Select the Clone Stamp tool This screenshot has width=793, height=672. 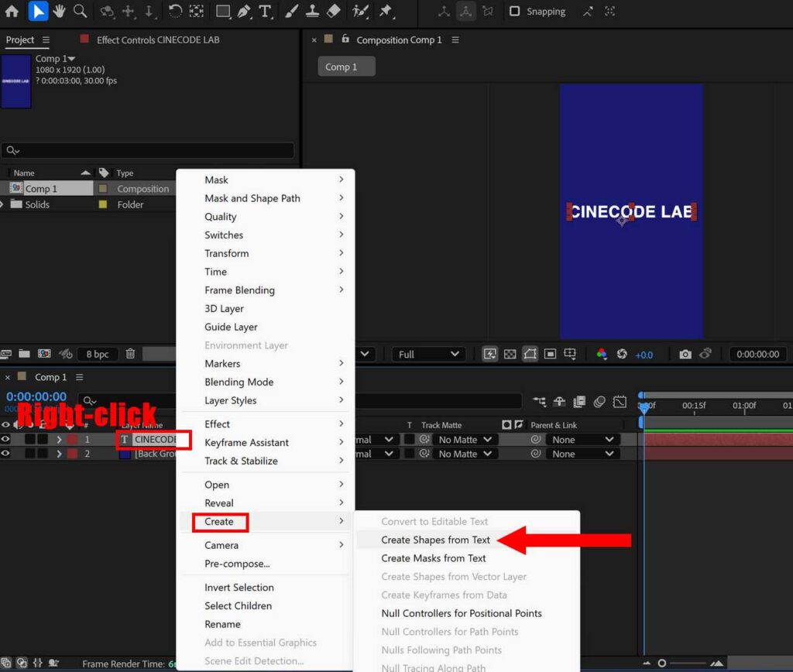312,11
